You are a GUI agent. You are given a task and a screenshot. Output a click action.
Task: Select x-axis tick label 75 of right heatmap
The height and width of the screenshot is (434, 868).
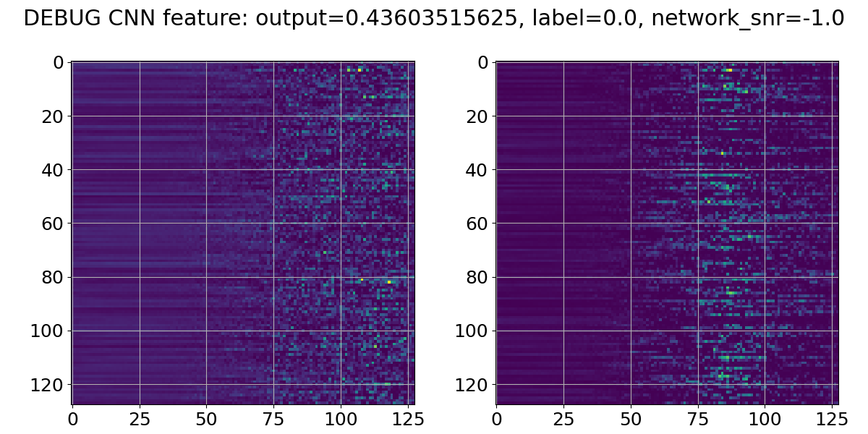click(x=698, y=418)
